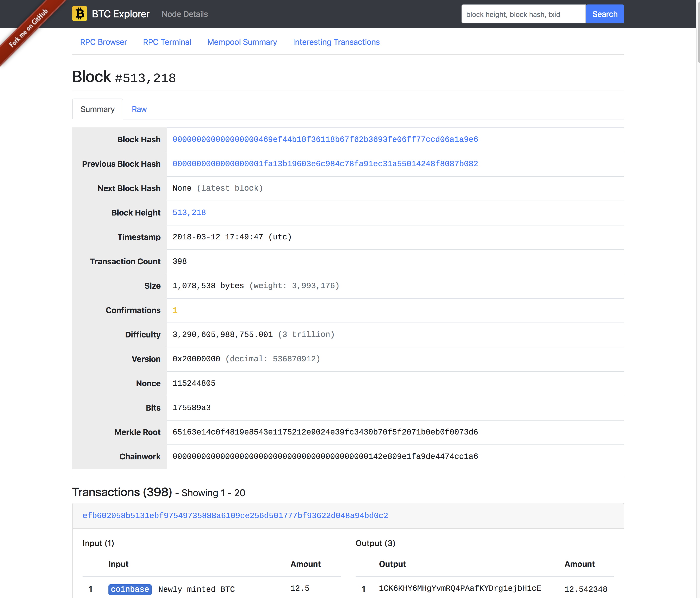
Task: Open Interesting Transactions page
Action: (x=336, y=42)
